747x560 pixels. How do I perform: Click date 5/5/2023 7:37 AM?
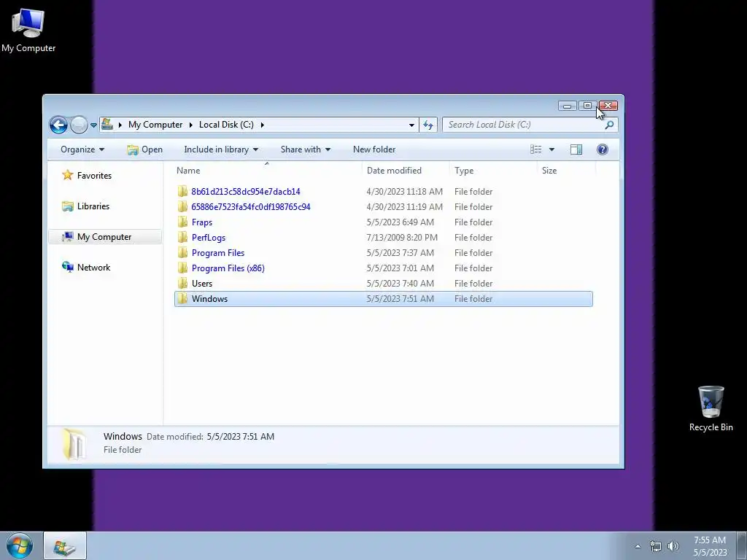(400, 253)
